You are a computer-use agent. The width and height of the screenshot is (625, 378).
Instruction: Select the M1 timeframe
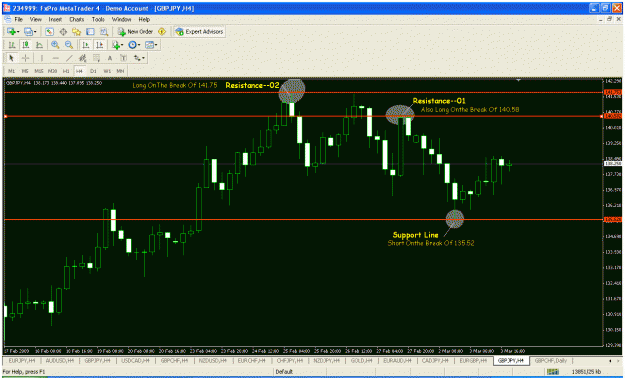click(x=12, y=71)
